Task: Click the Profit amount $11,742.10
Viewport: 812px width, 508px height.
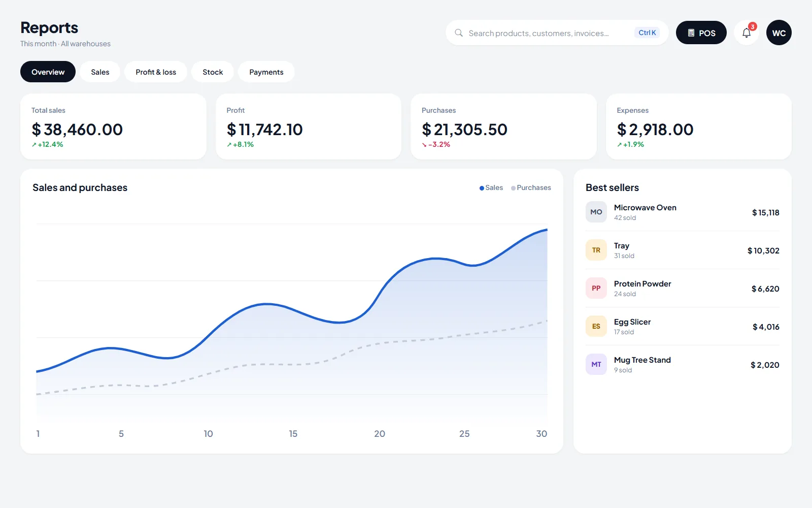Action: pos(264,130)
